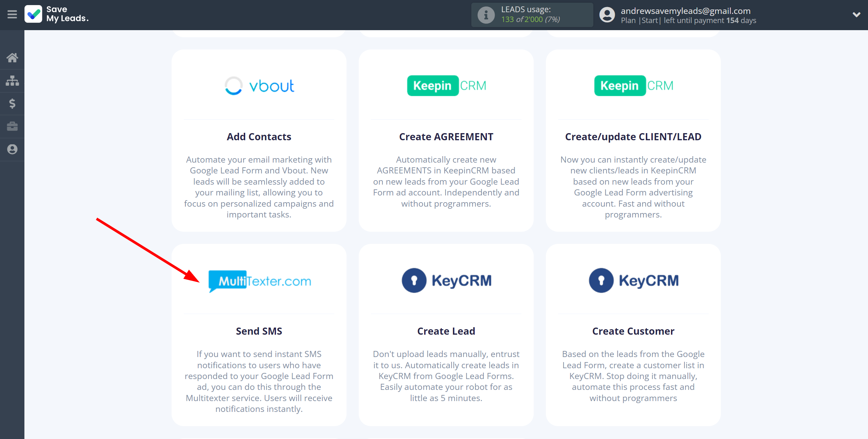
Task: Select the KeyCRM logo for Create Lead
Action: [446, 280]
